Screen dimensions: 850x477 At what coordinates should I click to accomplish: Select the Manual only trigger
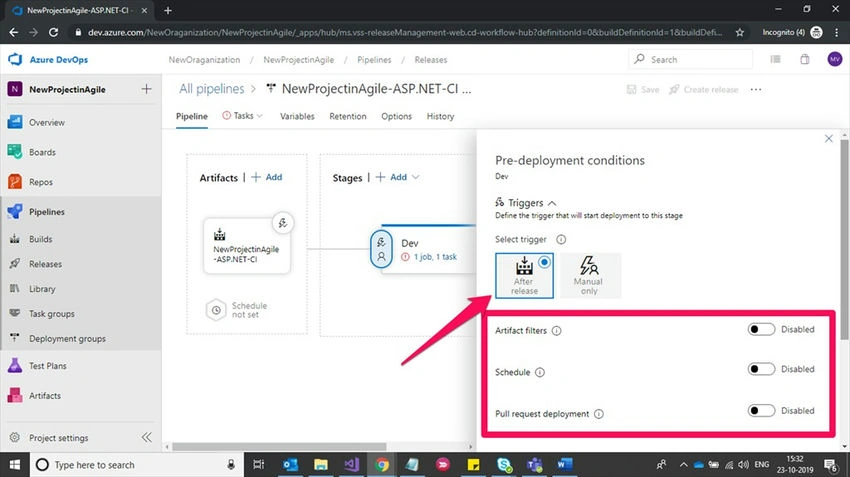pyautogui.click(x=589, y=275)
